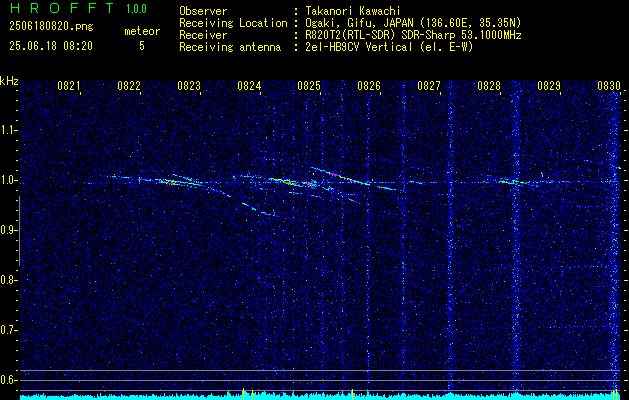629x400 pixels.
Task: Click the 0829 time axis marker
Action: (549, 85)
